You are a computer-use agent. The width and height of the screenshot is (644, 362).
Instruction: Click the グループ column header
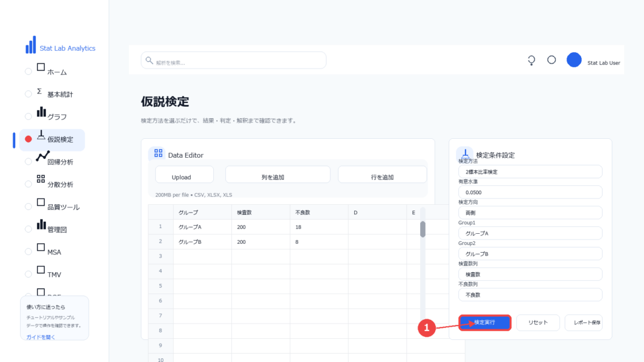[203, 212]
